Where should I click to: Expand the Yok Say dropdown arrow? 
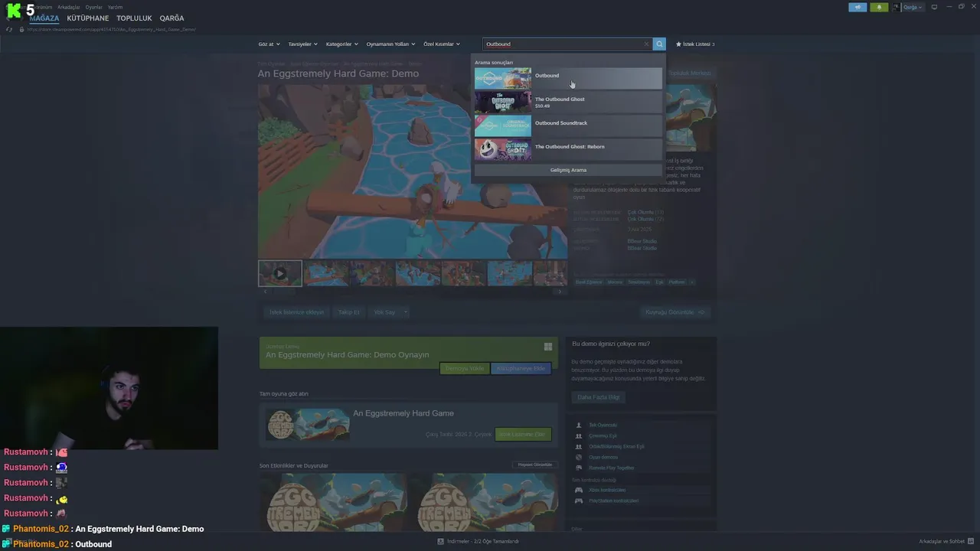[406, 312]
